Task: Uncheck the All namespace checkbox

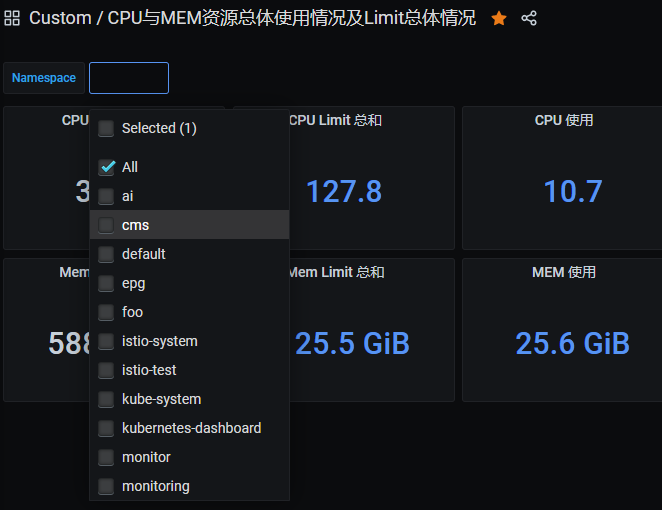Action: pos(107,167)
